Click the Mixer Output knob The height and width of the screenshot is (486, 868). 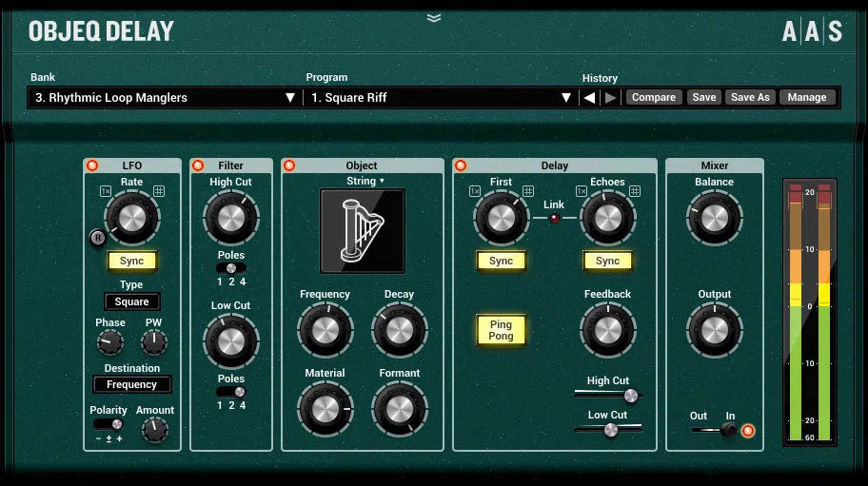point(715,331)
